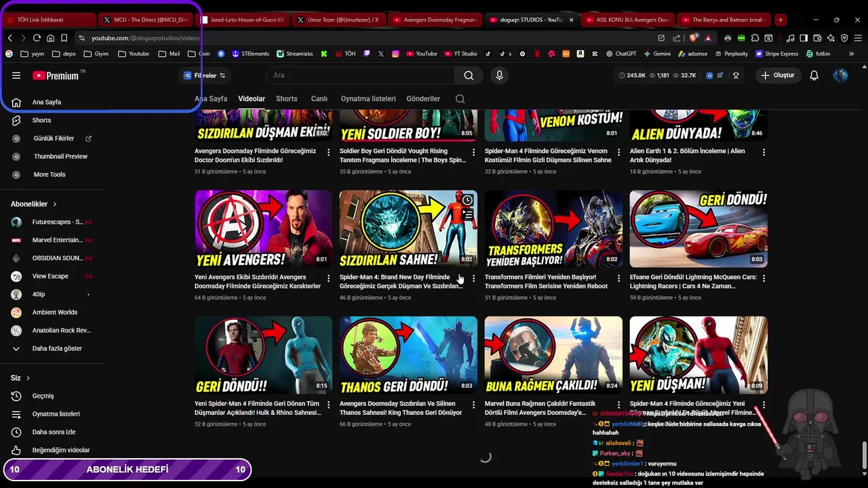Click the address bar URL
The image size is (868, 488).
[x=146, y=38]
